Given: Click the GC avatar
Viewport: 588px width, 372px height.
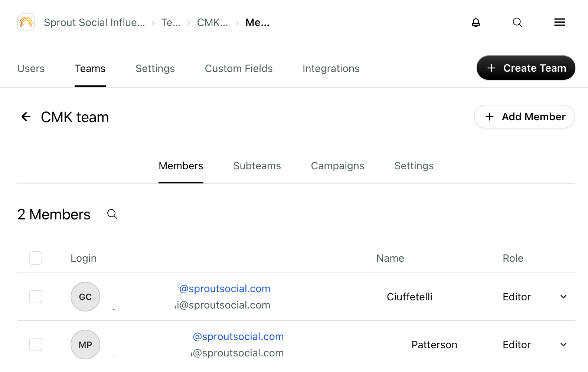Looking at the screenshot, I should 85,297.
